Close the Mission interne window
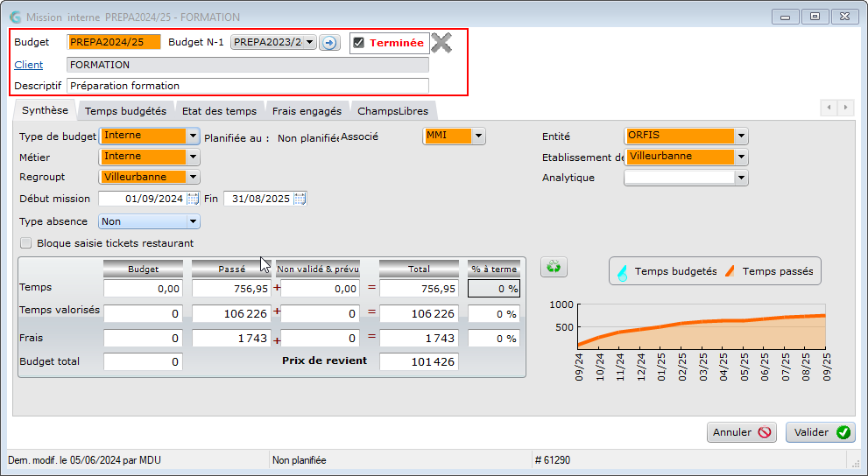 [845, 17]
